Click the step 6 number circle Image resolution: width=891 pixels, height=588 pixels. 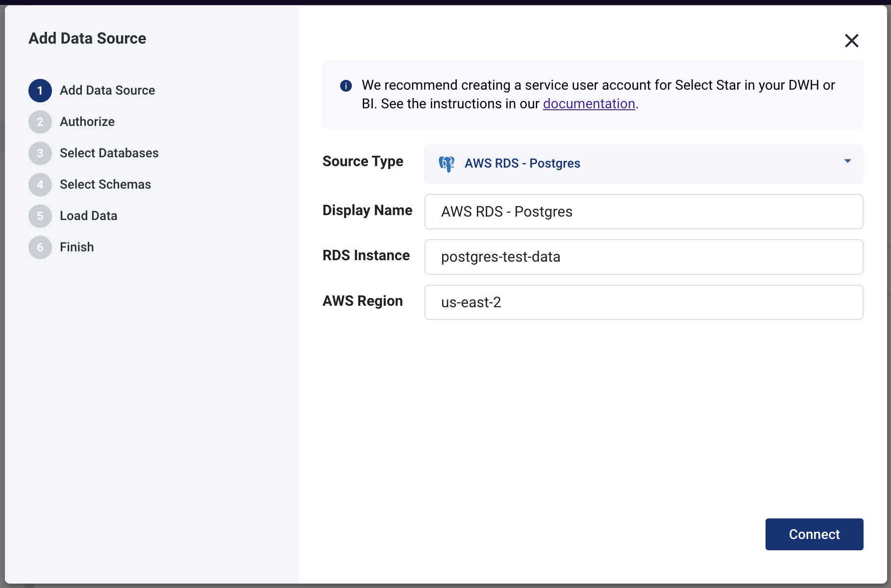[x=40, y=247]
